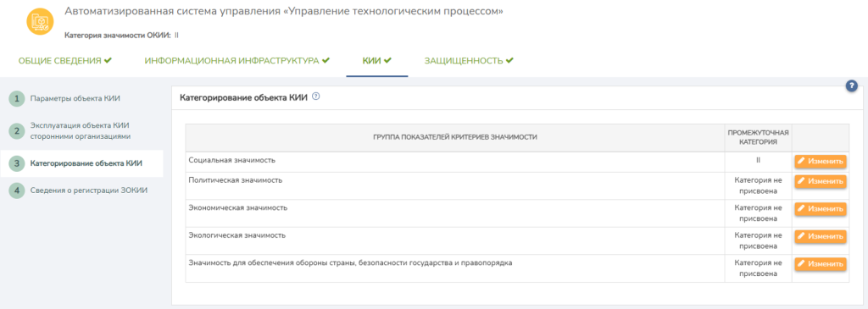Image resolution: width=868 pixels, height=309 pixels.
Task: Edit Политическая значимость with Изменить button
Action: point(821,181)
